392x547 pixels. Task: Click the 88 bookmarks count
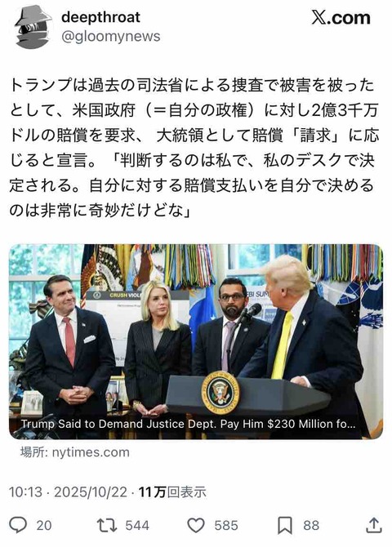click(x=311, y=526)
